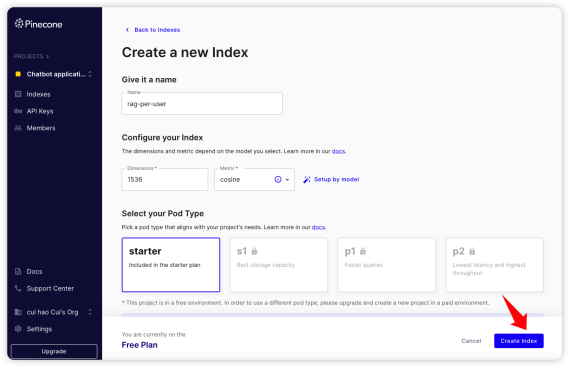Open Indexes from the sidebar
570x368 pixels.
(38, 94)
